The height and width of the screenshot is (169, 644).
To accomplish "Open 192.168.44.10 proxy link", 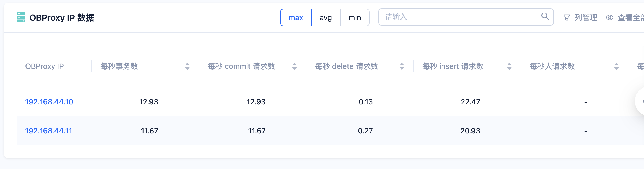I will click(x=49, y=102).
